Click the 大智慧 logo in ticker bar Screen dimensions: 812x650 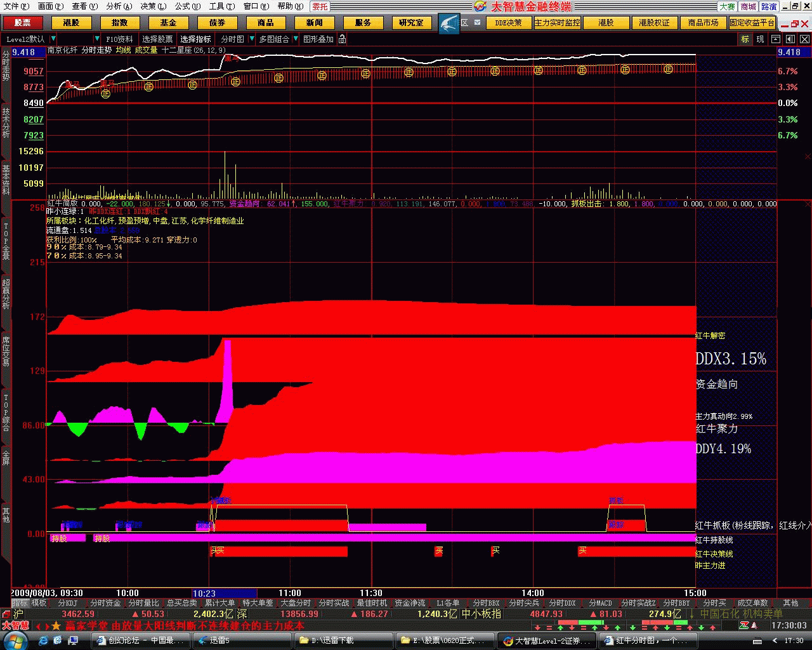(x=15, y=625)
